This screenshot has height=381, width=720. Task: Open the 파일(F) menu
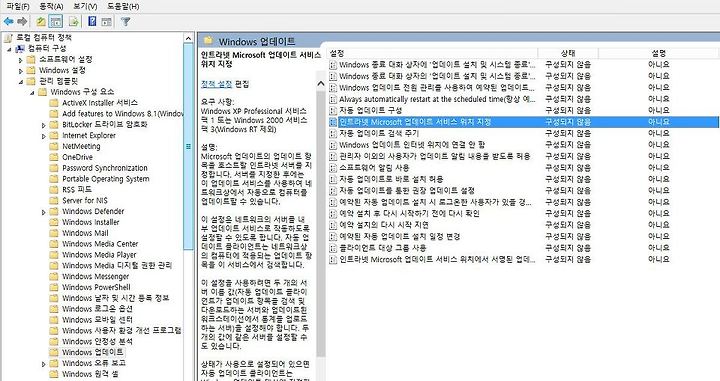18,6
